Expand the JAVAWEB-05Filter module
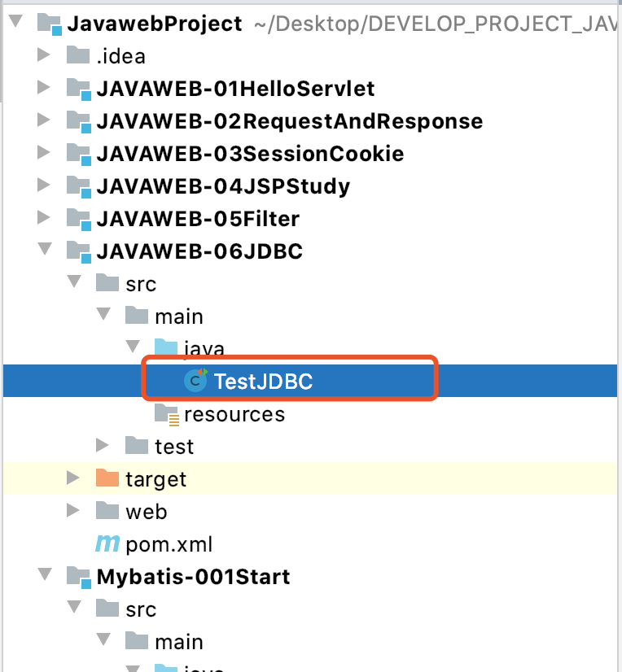 (x=45, y=218)
